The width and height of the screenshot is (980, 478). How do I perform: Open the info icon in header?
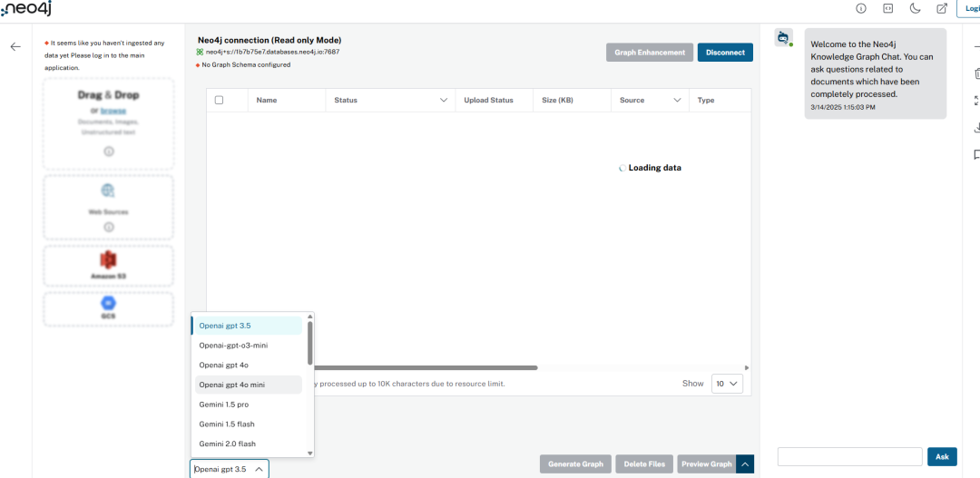860,9
